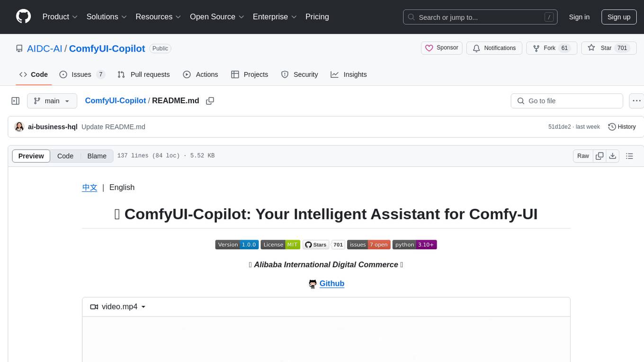
Task: Open the Open Source dropdown
Action: click(x=217, y=17)
